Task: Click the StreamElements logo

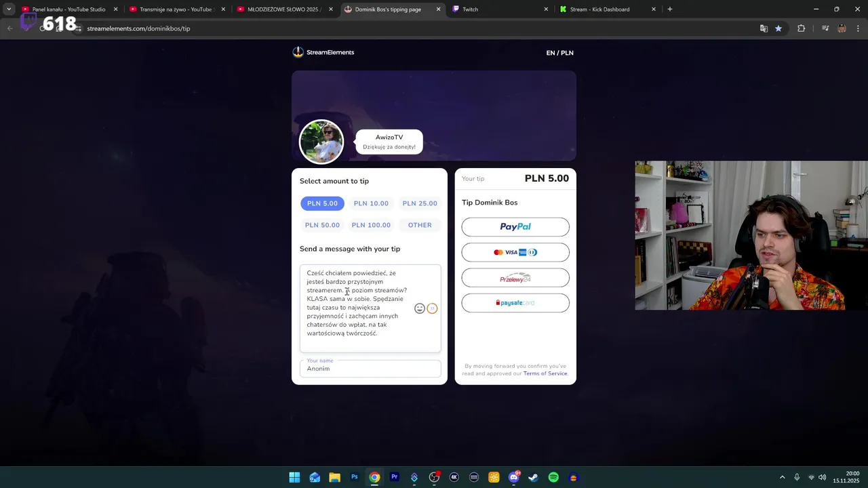Action: [x=323, y=52]
